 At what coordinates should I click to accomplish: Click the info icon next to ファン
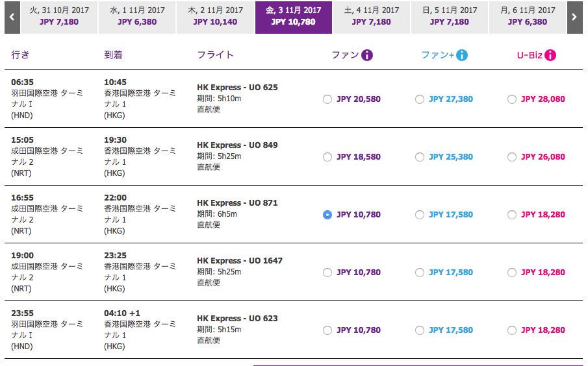367,55
